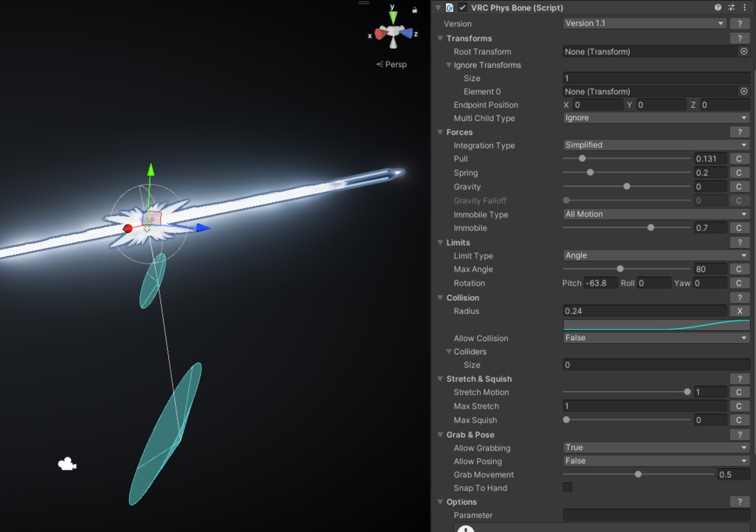The height and width of the screenshot is (532, 756).
Task: Collapse the Stretch & Squish section
Action: click(x=440, y=379)
